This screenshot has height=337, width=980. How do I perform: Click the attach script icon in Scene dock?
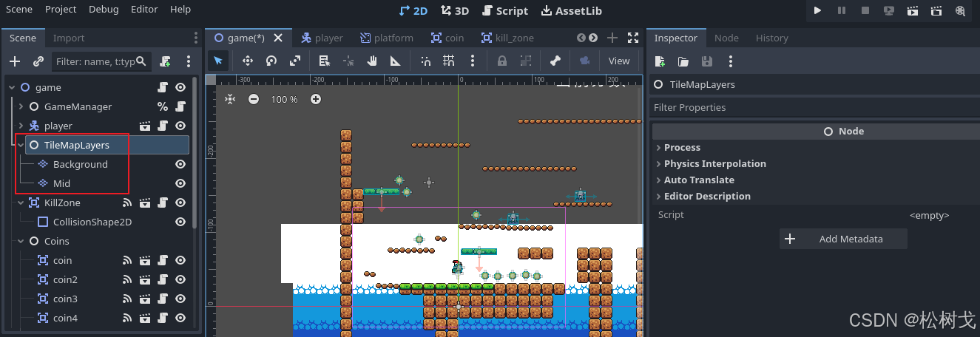(166, 61)
